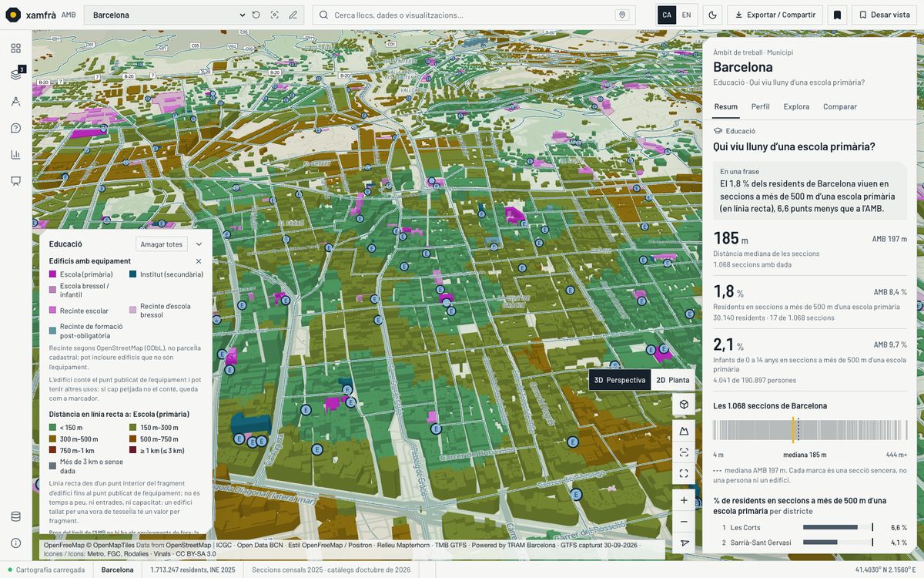The height and width of the screenshot is (578, 924).
Task: Switch to the Resum tab
Action: [726, 106]
